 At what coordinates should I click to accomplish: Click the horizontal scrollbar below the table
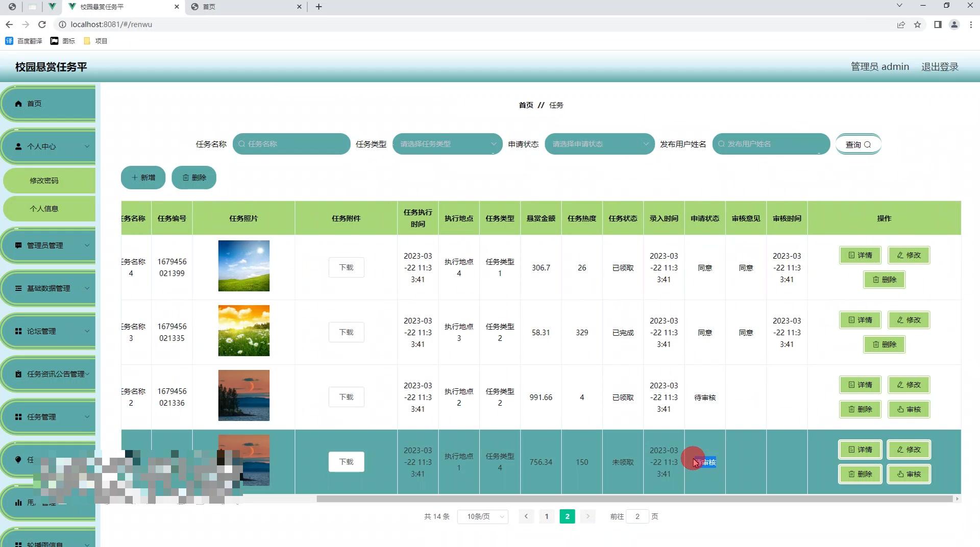pos(561,499)
